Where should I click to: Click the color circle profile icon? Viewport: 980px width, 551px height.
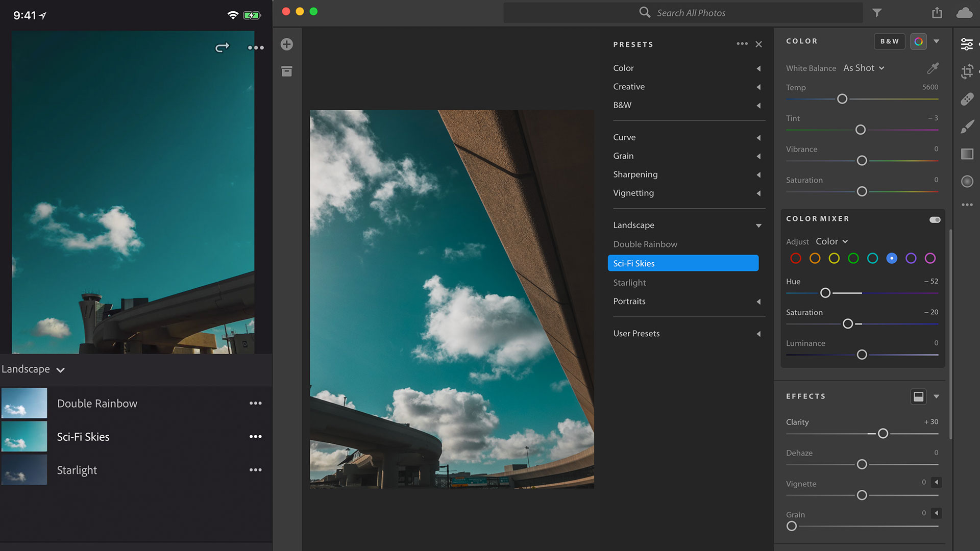[918, 41]
